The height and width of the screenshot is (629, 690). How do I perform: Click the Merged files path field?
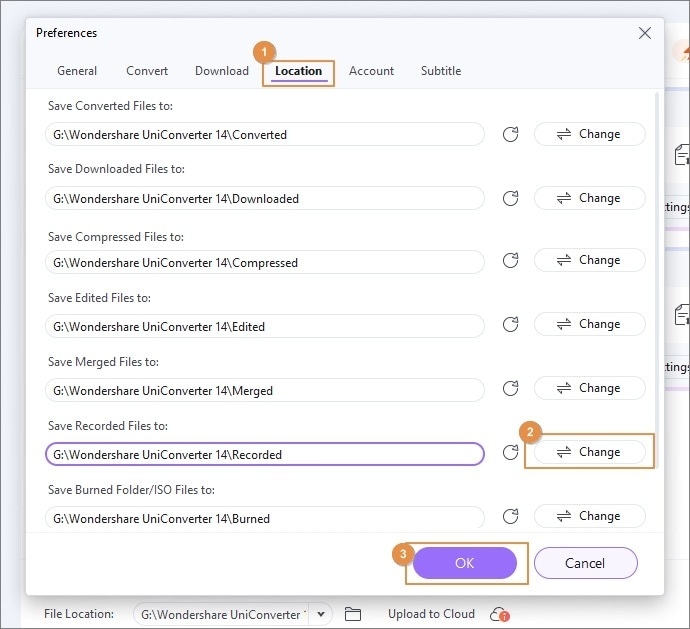point(264,391)
